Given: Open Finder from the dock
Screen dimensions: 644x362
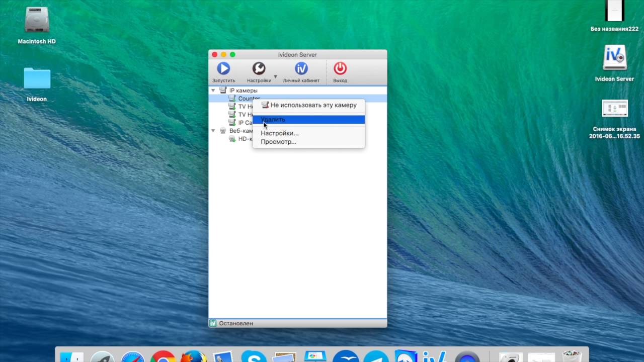Looking at the screenshot, I should point(72,356).
